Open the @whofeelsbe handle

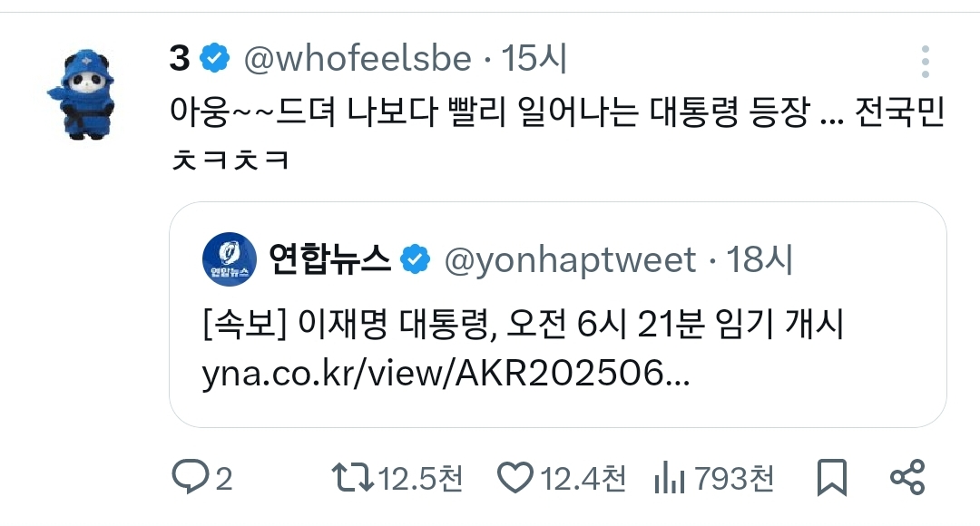click(x=358, y=59)
